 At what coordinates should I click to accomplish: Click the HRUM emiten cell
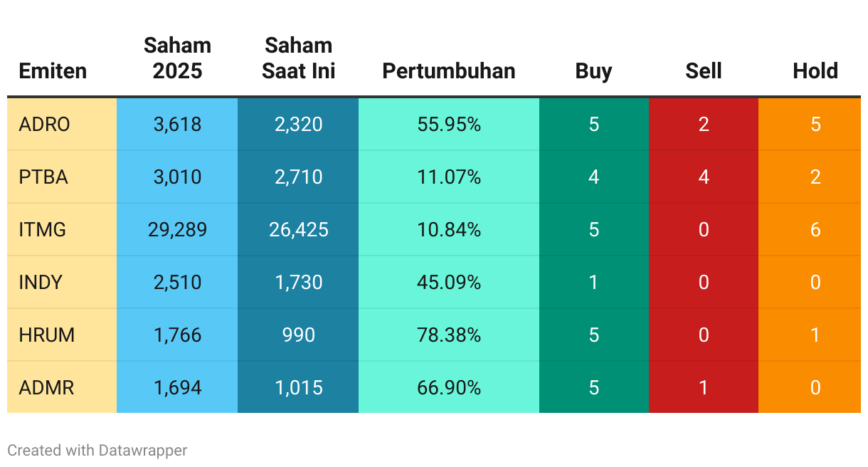pyautogui.click(x=62, y=335)
